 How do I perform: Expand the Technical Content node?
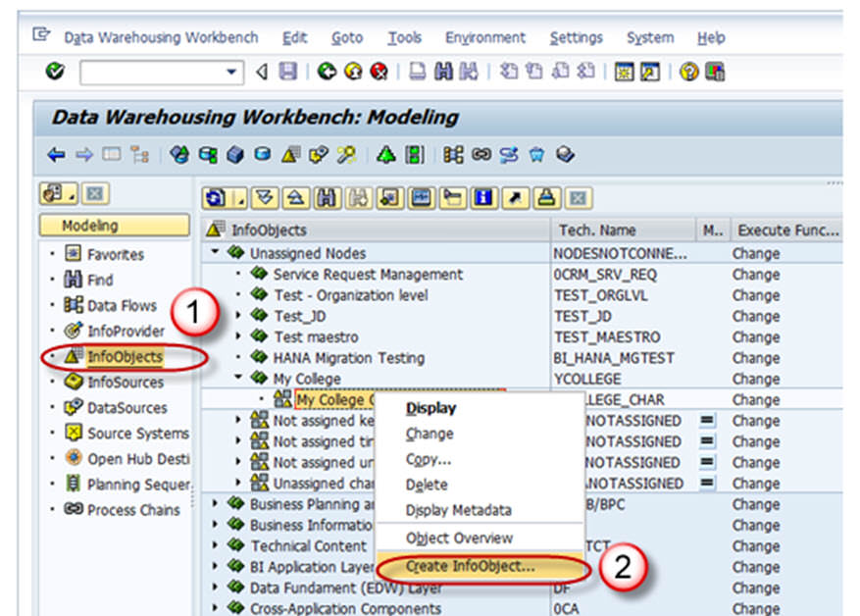[215, 545]
